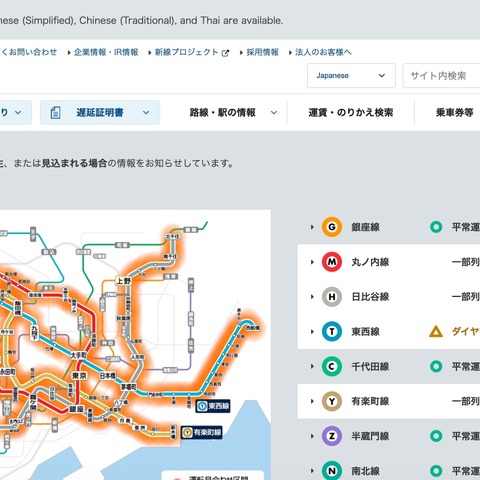
Task: Open the Japanese language dropdown
Action: [x=351, y=76]
